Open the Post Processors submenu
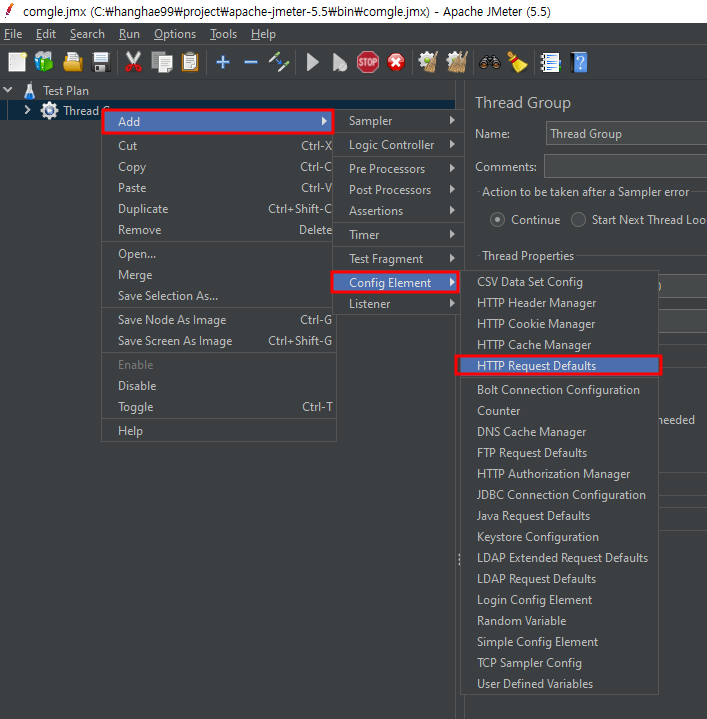Image resolution: width=707 pixels, height=719 pixels. 398,190
